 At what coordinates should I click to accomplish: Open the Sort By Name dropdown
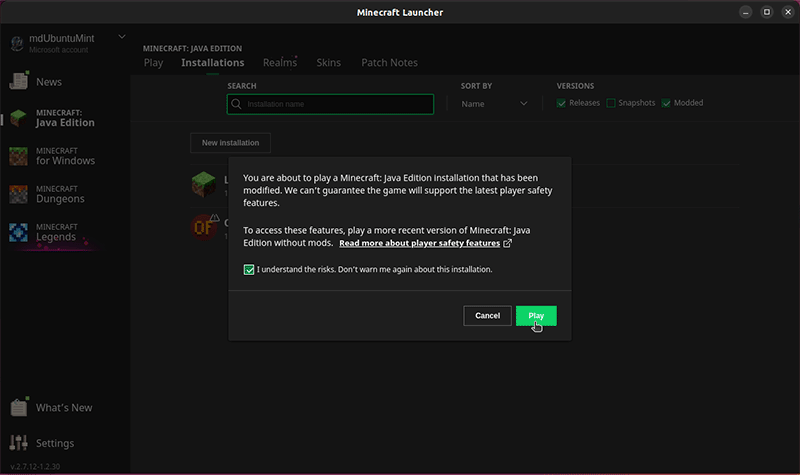click(x=494, y=104)
